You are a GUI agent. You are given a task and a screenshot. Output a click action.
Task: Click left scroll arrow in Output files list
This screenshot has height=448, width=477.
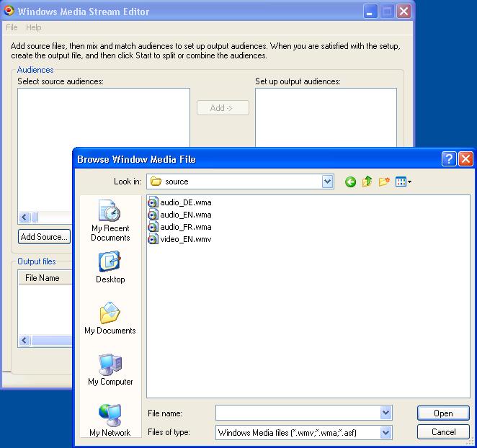coord(24,341)
